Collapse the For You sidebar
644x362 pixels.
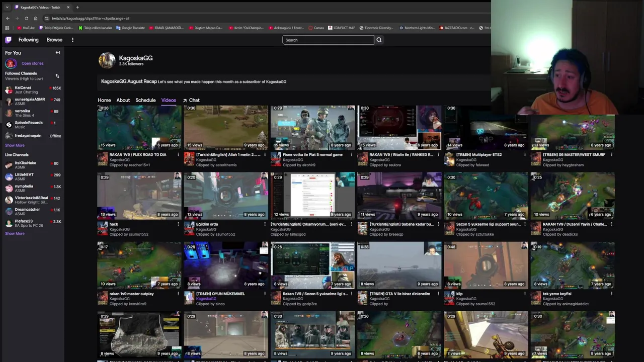[57, 52]
